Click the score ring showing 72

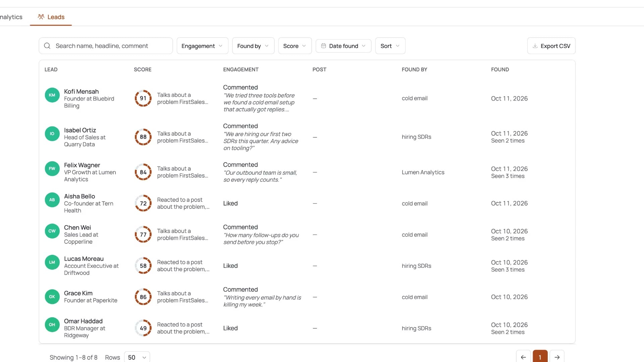(143, 203)
